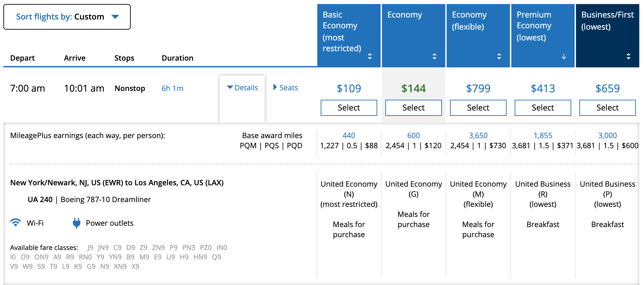This screenshot has width=644, height=285.
Task: Click the Power outlets plug icon
Action: pyautogui.click(x=77, y=223)
